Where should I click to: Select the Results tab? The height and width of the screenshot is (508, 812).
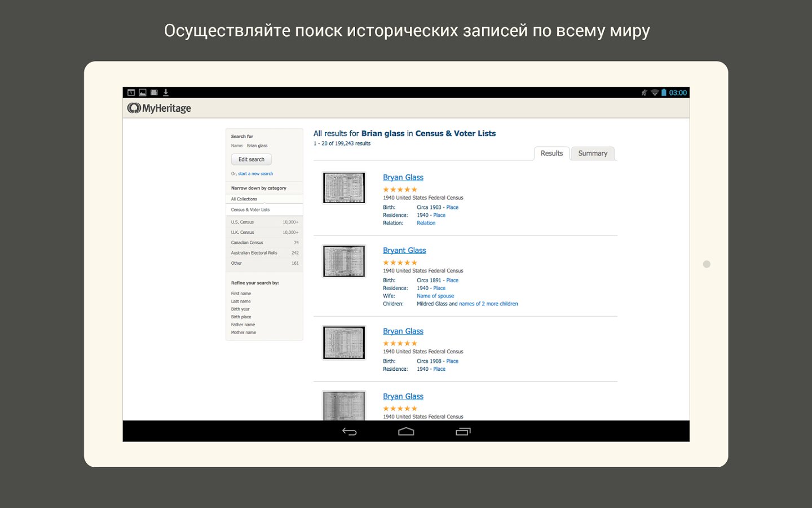pos(551,154)
